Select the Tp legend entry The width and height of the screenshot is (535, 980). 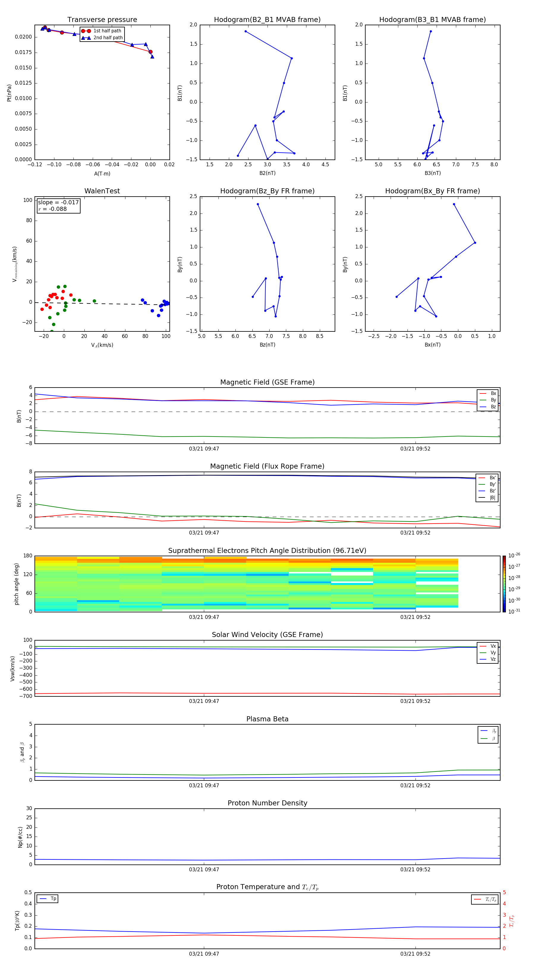(x=48, y=899)
